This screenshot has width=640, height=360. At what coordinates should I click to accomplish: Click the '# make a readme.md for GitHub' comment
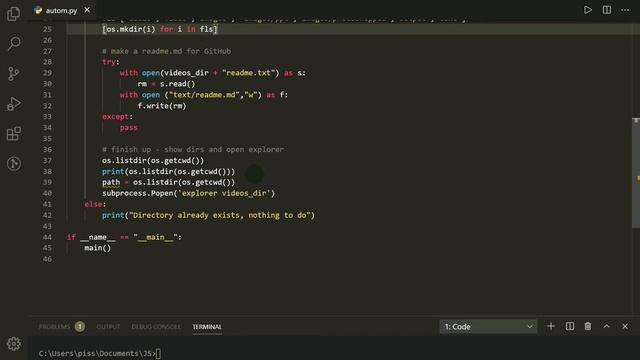coord(167,51)
